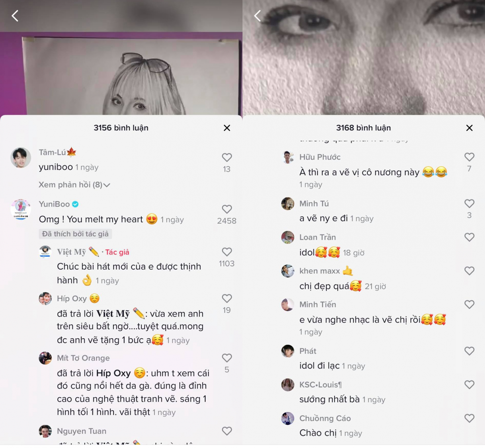Heart Hữu Phước's comment
The height and width of the screenshot is (448, 485).
pyautogui.click(x=469, y=157)
